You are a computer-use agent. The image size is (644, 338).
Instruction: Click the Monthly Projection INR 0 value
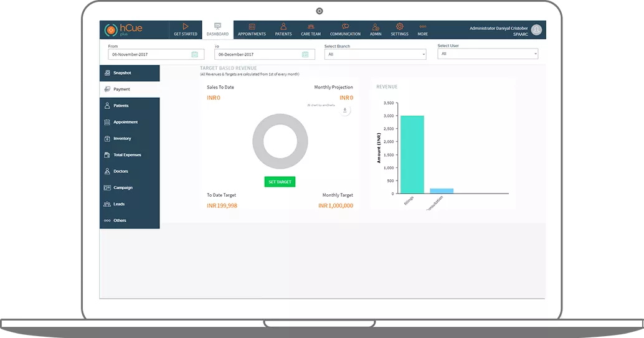click(346, 98)
